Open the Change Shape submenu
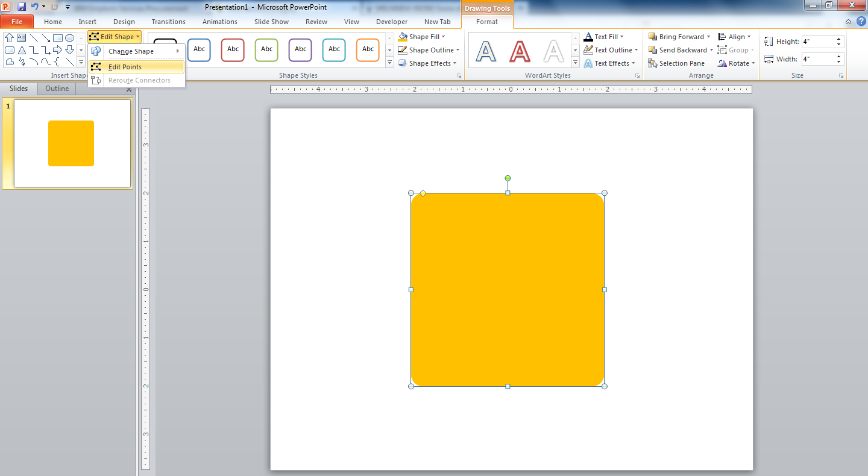 coord(136,51)
